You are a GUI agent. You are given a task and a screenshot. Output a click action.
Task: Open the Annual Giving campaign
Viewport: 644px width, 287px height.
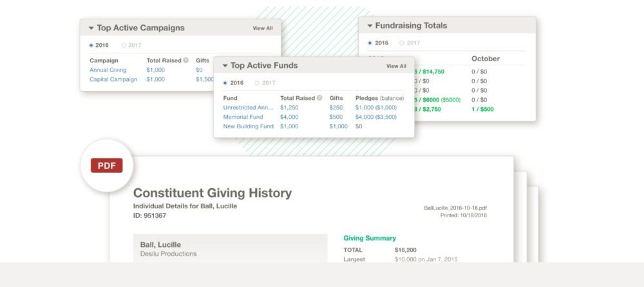click(x=108, y=70)
